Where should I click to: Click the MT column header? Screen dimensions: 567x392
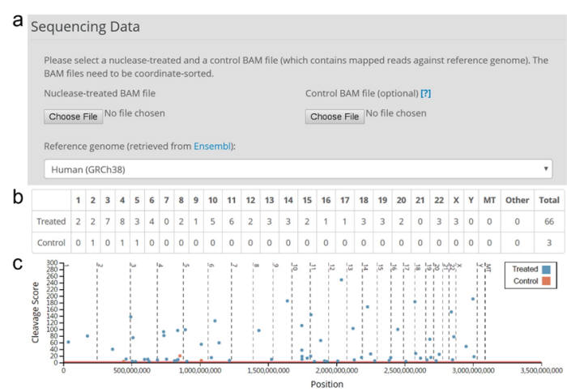[x=488, y=200]
